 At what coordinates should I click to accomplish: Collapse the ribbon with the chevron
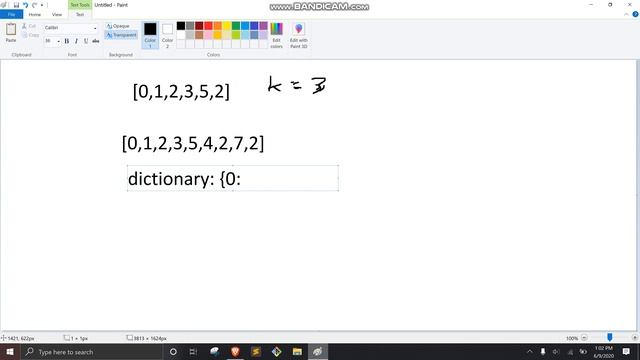[x=626, y=14]
